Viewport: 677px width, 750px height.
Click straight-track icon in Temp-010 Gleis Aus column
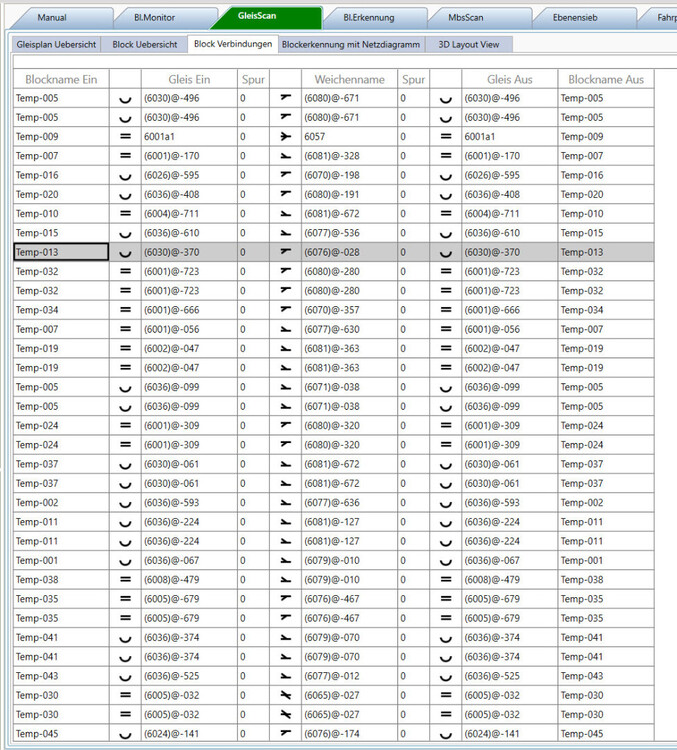446,213
